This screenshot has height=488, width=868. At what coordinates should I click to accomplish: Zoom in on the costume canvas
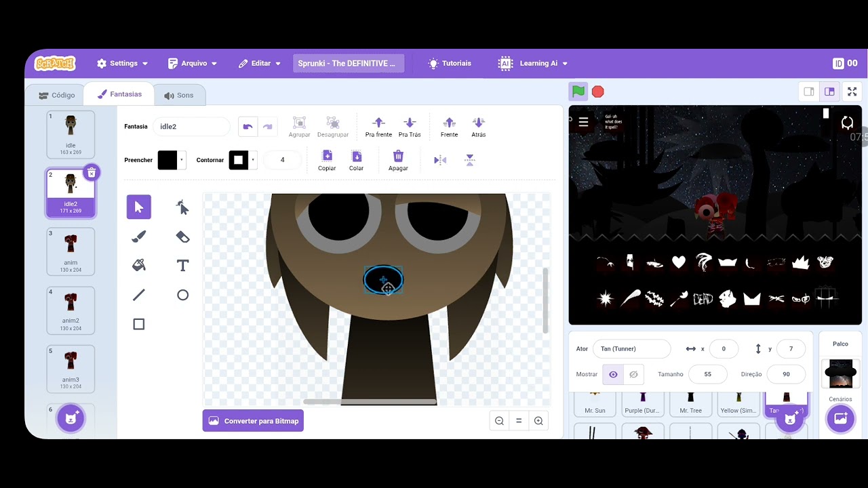pyautogui.click(x=538, y=421)
